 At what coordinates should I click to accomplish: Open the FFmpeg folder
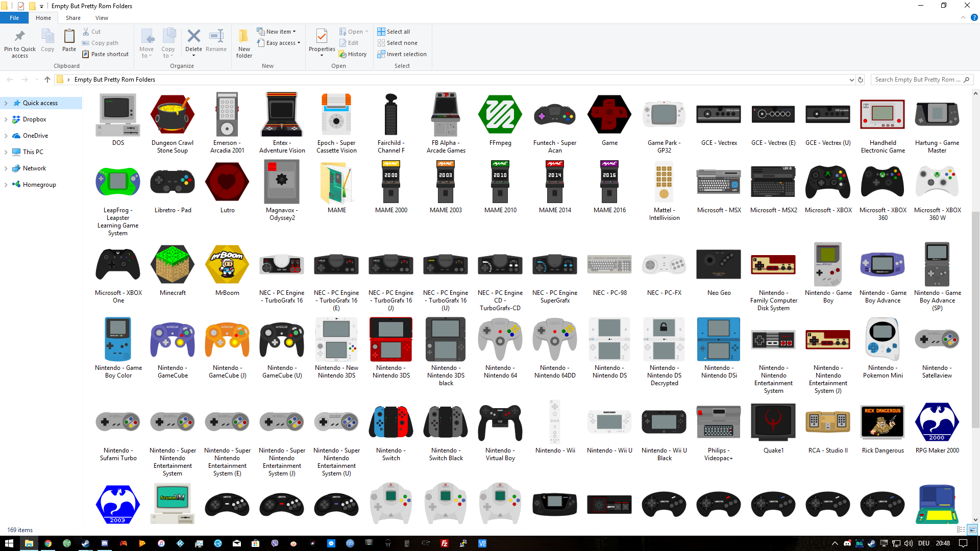coord(500,114)
